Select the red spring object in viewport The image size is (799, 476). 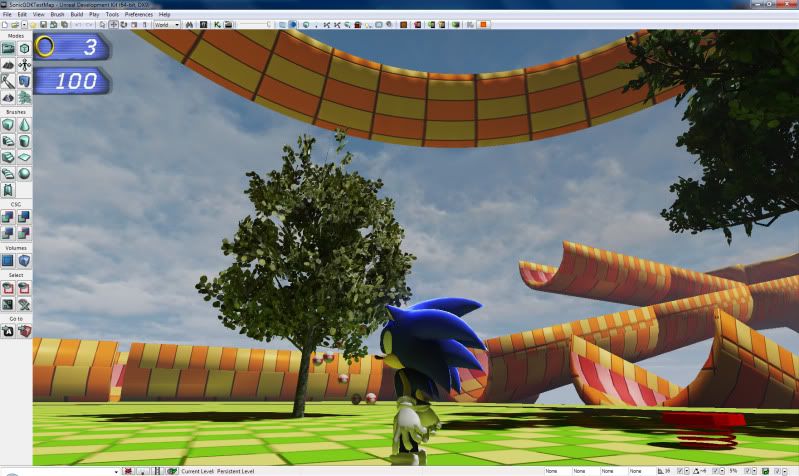(703, 431)
